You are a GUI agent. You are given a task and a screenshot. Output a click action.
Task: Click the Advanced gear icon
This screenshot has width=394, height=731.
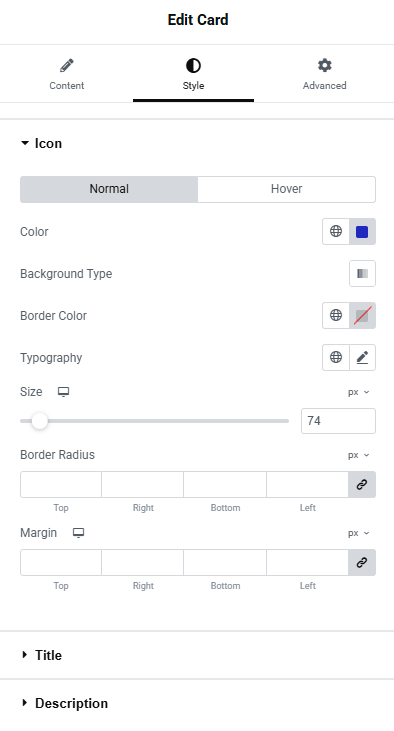(325, 65)
